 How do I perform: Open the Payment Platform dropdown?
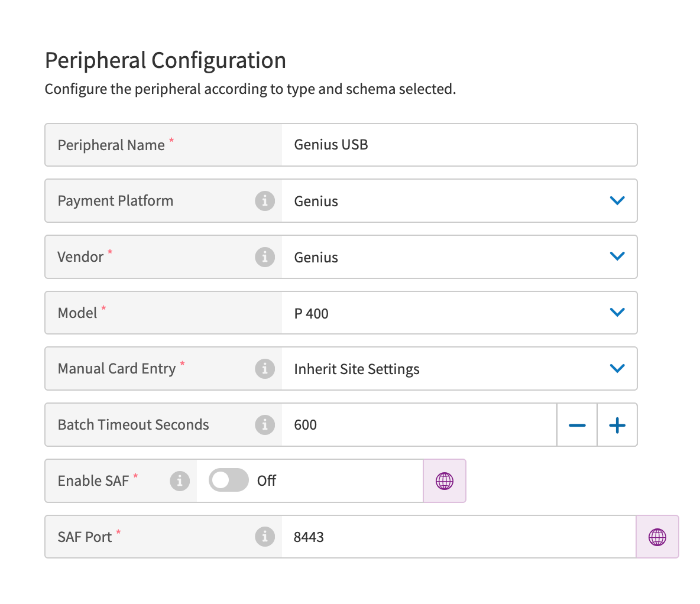click(x=617, y=201)
